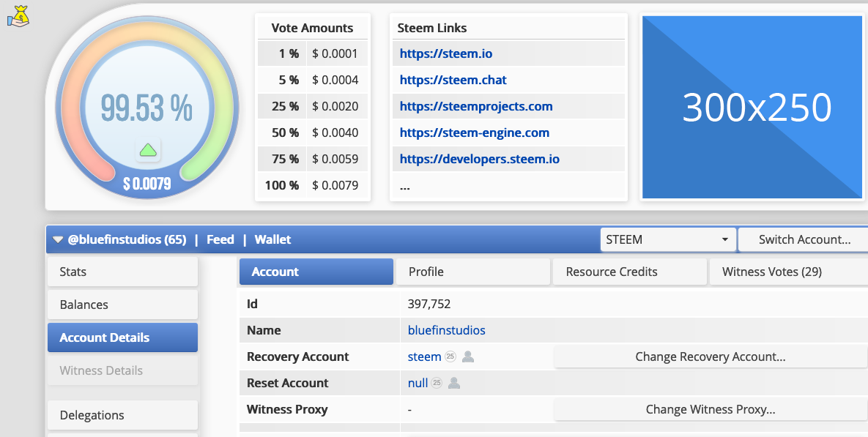Image resolution: width=868 pixels, height=437 pixels.
Task: Select Witness Details in the sidebar
Action: coord(122,370)
